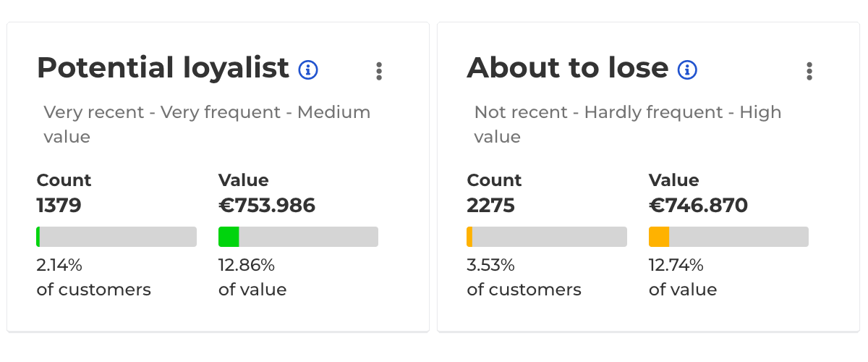Viewport: 868px width, 362px height.
Task: Open three-dot menu on About to lose card
Action: [809, 71]
